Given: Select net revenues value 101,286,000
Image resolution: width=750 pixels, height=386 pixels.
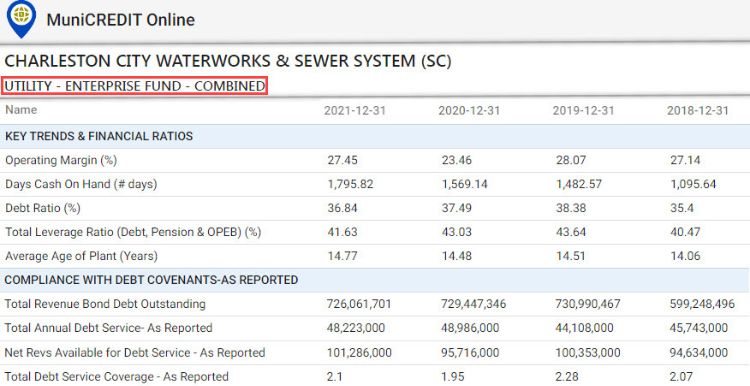Looking at the screenshot, I should pyautogui.click(x=359, y=353).
